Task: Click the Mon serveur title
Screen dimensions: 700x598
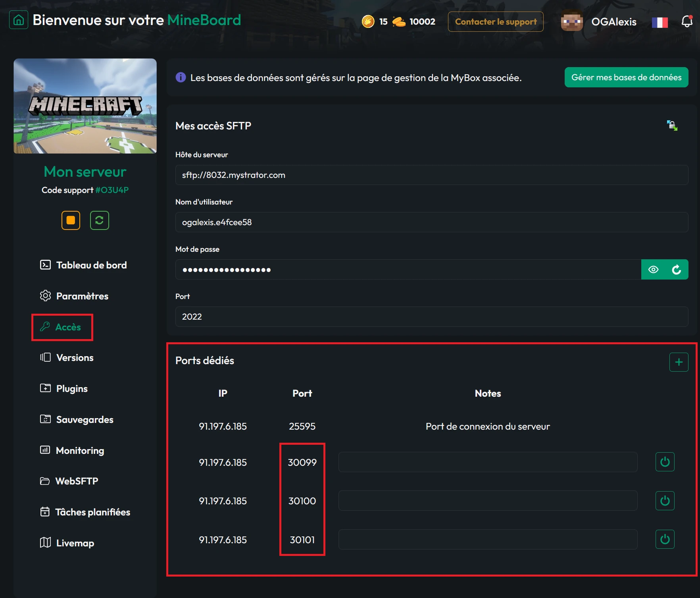Action: 85,172
